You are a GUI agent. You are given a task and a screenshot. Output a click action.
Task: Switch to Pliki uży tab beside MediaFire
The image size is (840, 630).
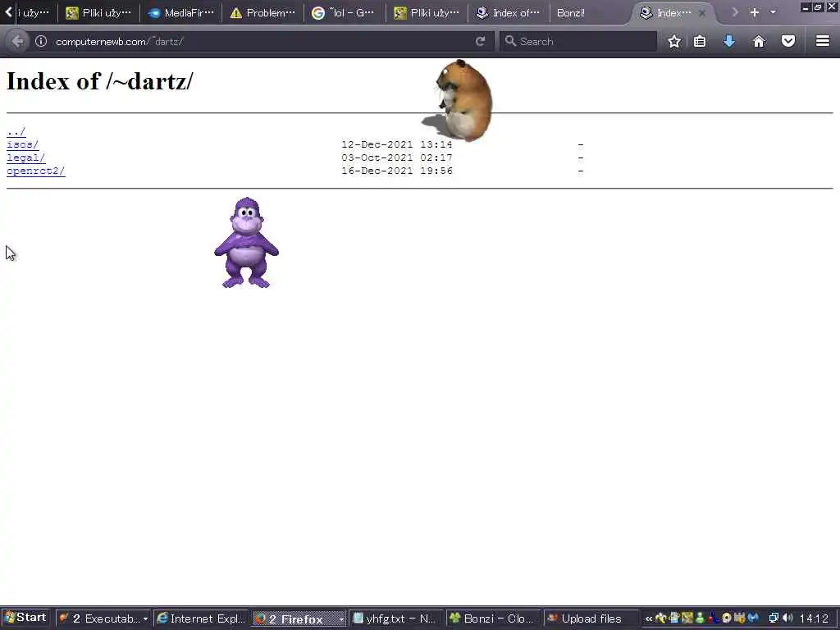98,13
